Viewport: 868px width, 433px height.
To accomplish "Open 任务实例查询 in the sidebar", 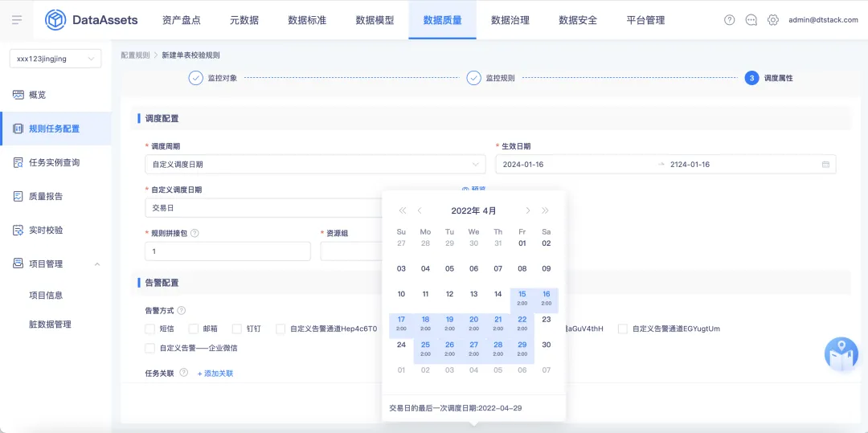I will [x=55, y=162].
